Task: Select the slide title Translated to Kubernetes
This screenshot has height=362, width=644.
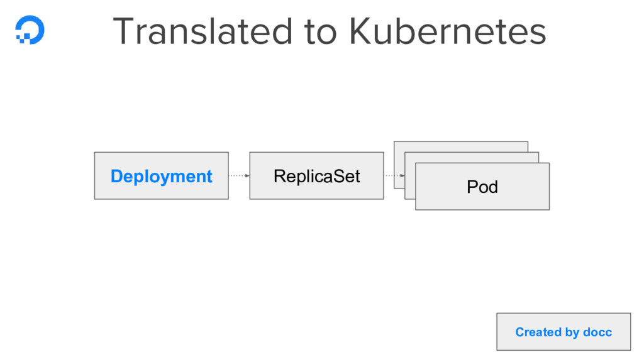Action: [330, 31]
